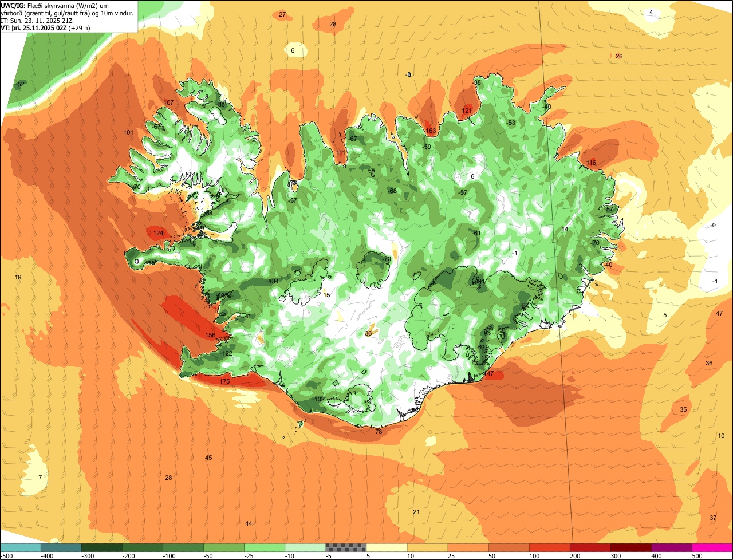This screenshot has width=733, height=560.
Task: Click the value 14 in eastern Iceland
Action: point(565,229)
